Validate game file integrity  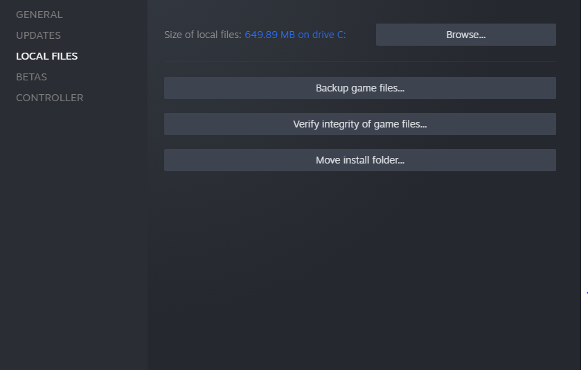click(359, 124)
